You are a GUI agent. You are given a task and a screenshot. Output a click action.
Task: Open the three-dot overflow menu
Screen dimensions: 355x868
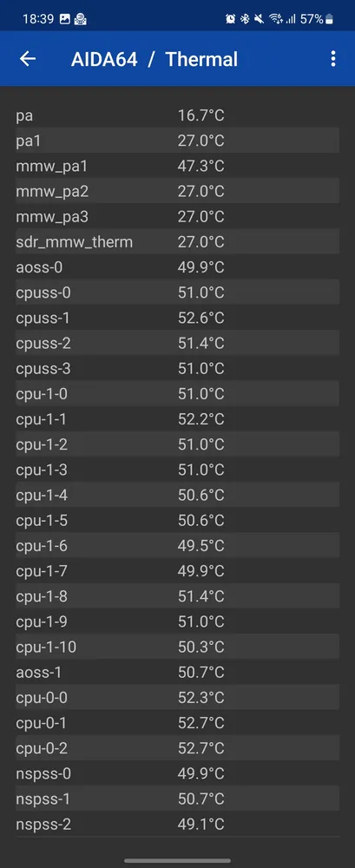click(332, 59)
